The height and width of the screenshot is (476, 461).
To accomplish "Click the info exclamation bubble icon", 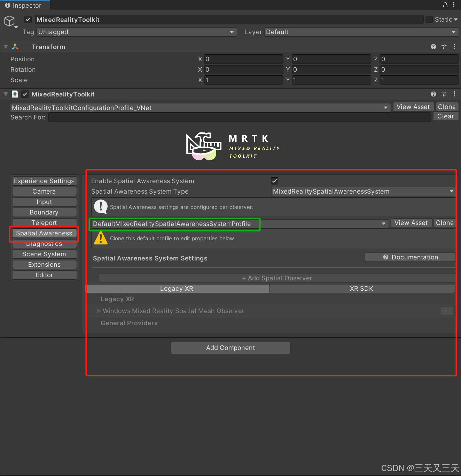I will pyautogui.click(x=101, y=207).
